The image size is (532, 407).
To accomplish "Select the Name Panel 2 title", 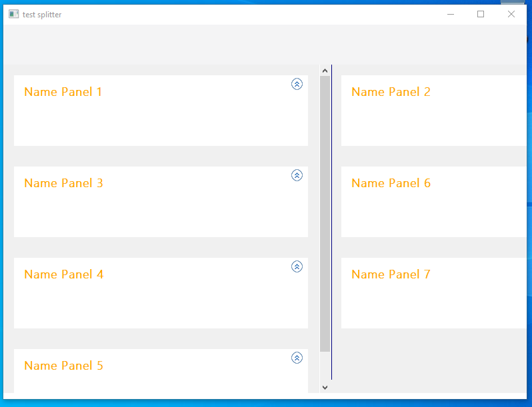I will pyautogui.click(x=391, y=92).
